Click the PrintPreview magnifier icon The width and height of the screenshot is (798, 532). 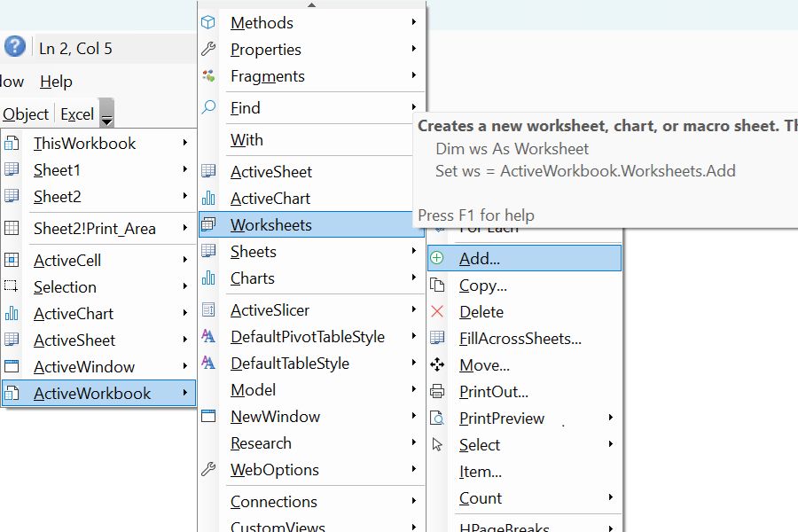(438, 418)
